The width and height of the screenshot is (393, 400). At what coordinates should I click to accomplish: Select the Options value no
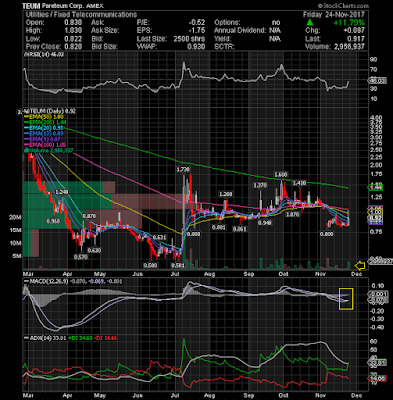pos(276,22)
